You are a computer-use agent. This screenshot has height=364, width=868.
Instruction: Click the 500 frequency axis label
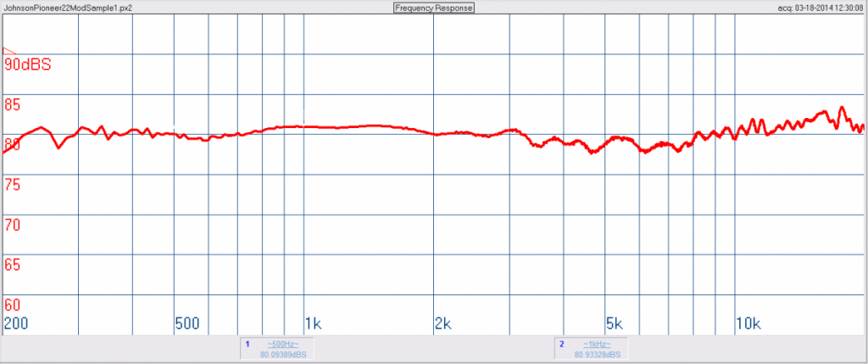(x=187, y=323)
